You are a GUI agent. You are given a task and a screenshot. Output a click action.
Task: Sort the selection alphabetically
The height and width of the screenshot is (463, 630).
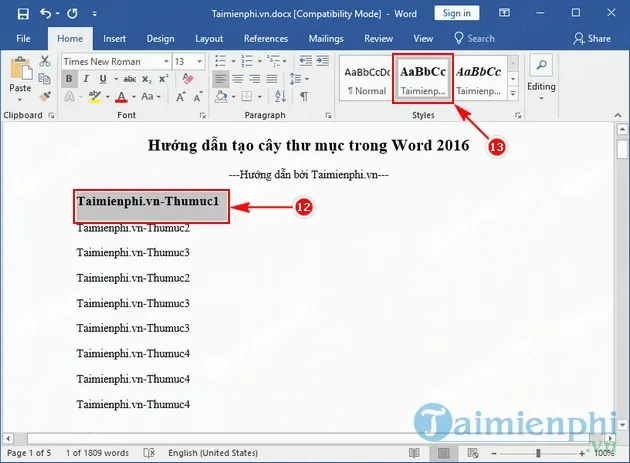click(280, 96)
